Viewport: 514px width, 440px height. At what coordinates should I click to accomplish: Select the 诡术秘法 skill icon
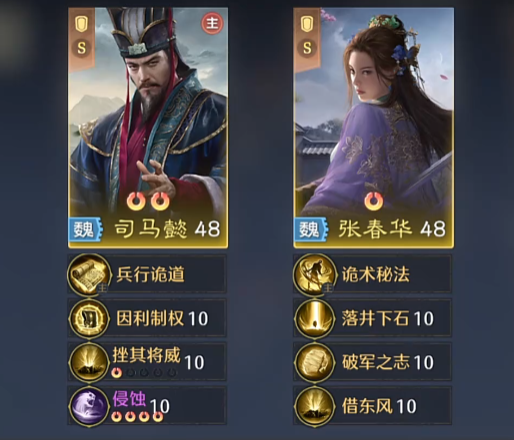pos(314,274)
